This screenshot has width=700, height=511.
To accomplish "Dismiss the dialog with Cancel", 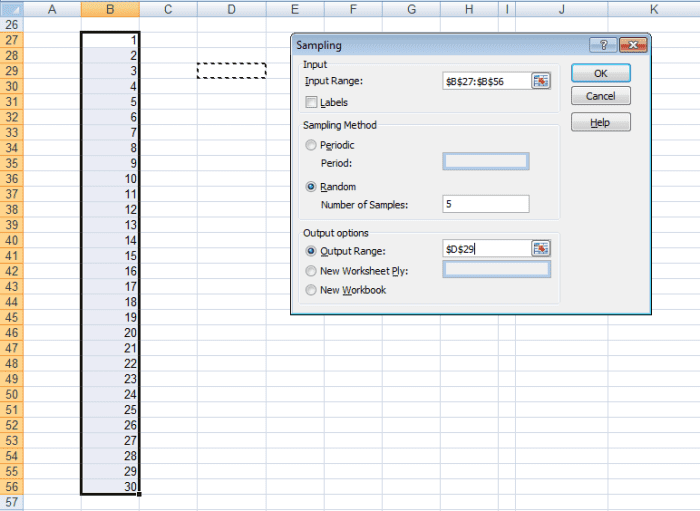I will pyautogui.click(x=601, y=96).
